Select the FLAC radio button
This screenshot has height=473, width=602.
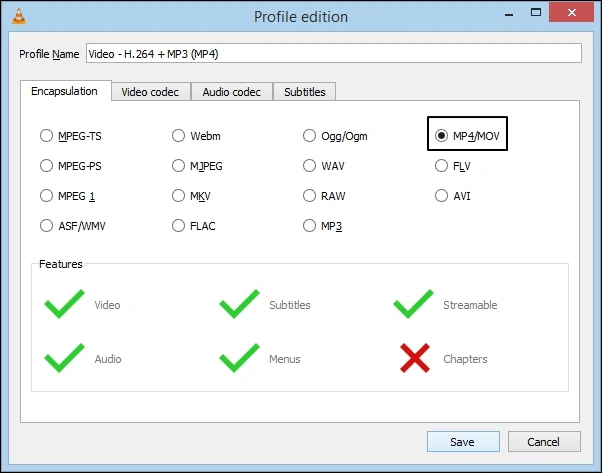pos(179,225)
